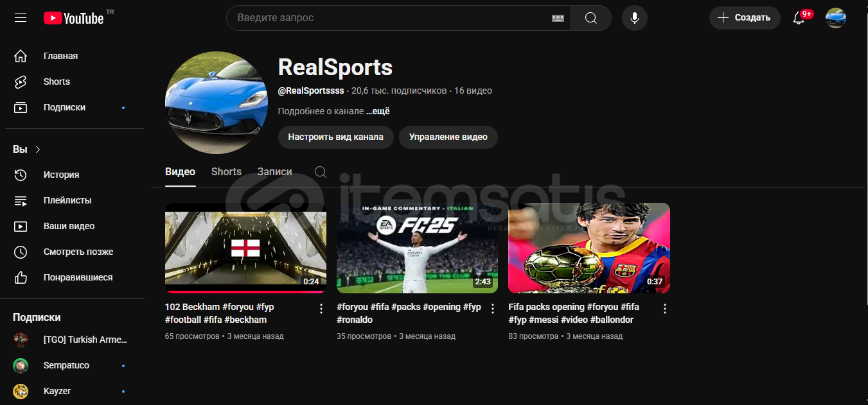Open the [TGO] Turkish Armed channel avatar
This screenshot has width=868, height=405.
click(21, 340)
